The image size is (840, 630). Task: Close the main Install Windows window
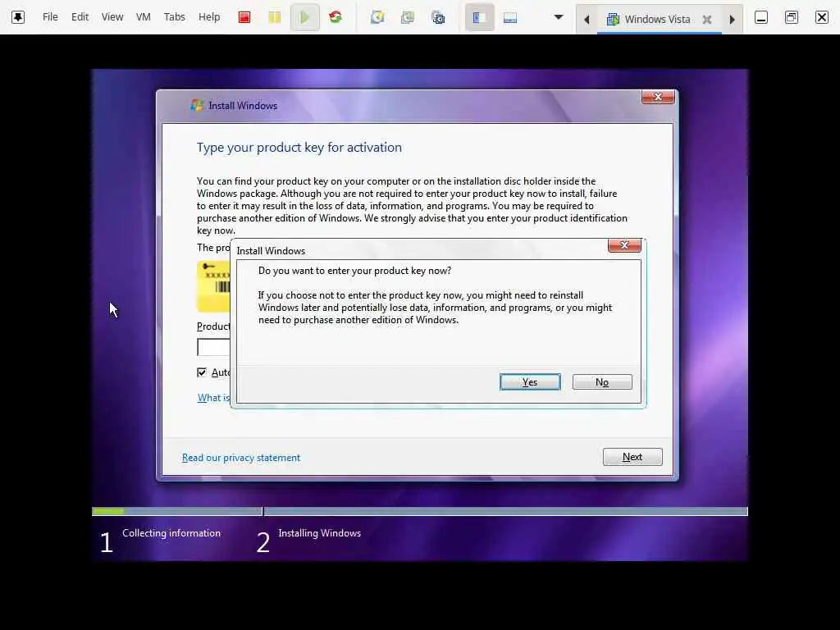[x=658, y=97]
